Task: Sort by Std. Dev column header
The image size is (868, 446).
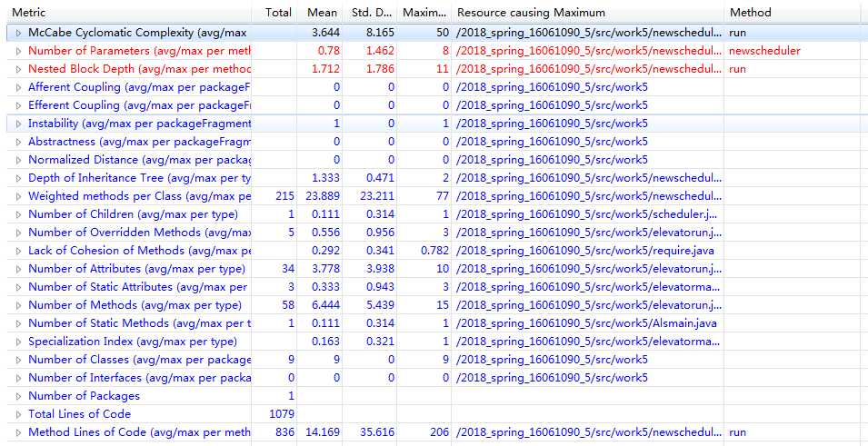Action: pos(370,12)
